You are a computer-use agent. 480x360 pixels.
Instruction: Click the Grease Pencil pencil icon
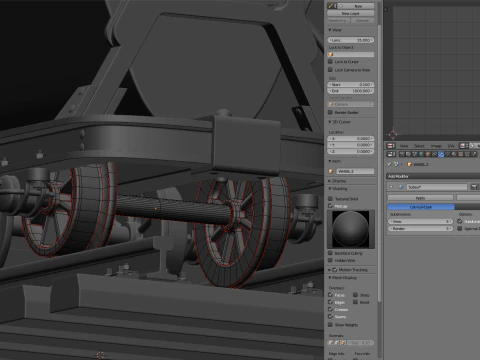[331, 6]
